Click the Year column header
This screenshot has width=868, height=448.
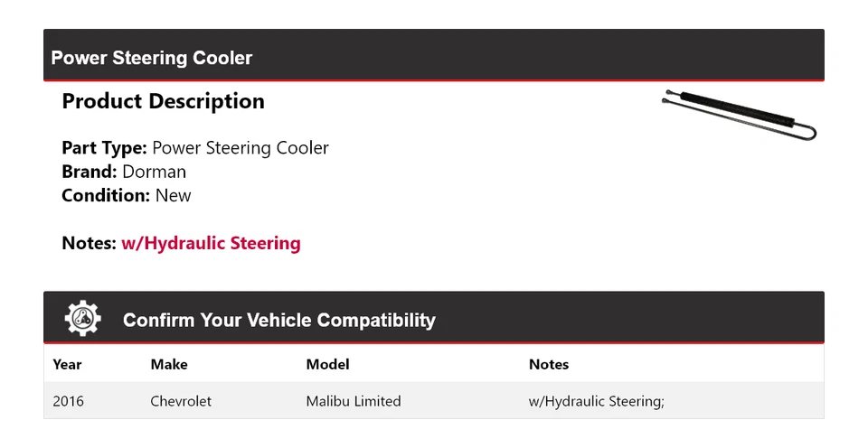pos(67,364)
